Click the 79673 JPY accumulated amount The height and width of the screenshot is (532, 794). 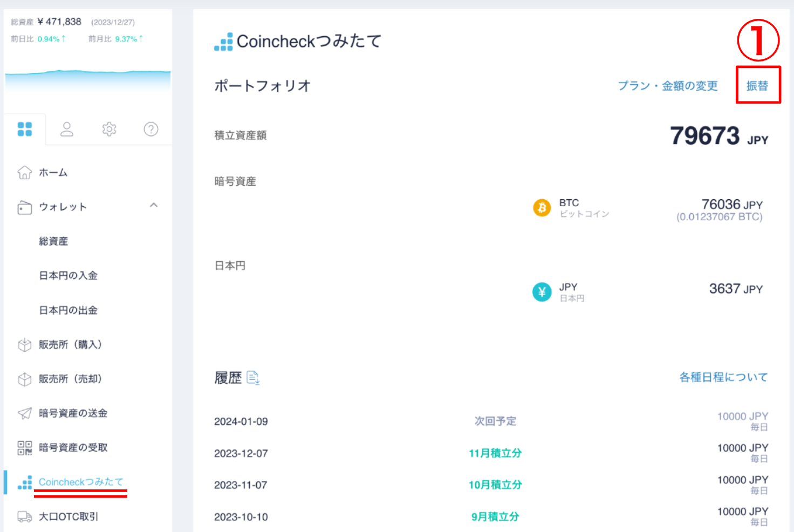click(719, 136)
